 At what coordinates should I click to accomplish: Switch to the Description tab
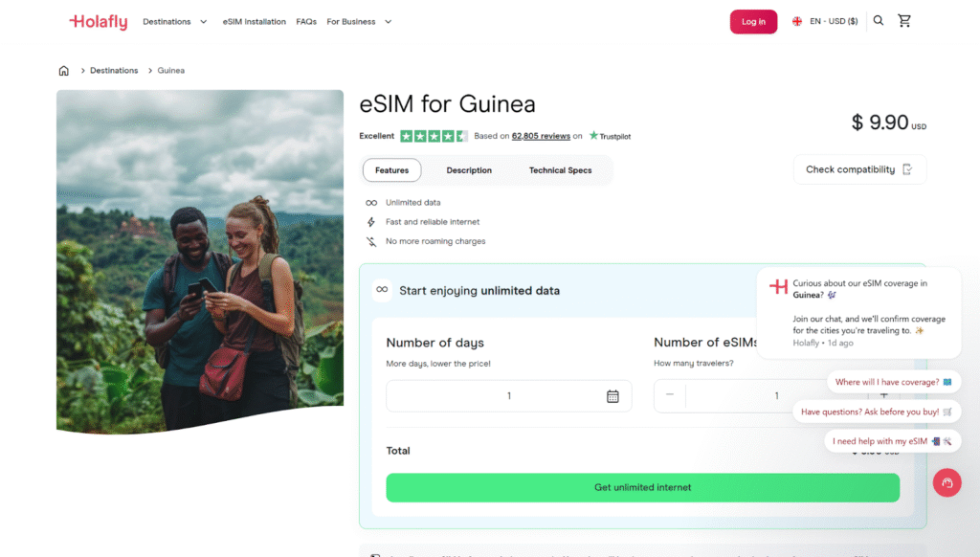[469, 170]
